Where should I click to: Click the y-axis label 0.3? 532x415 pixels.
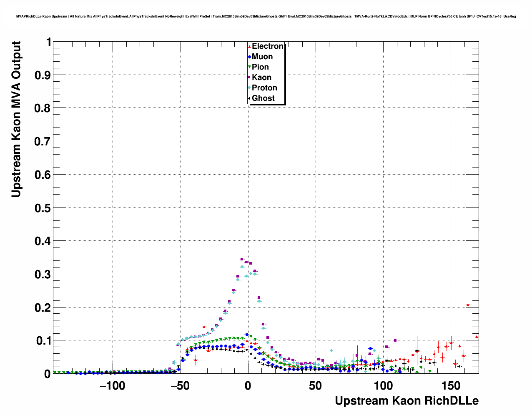[x=43, y=274]
